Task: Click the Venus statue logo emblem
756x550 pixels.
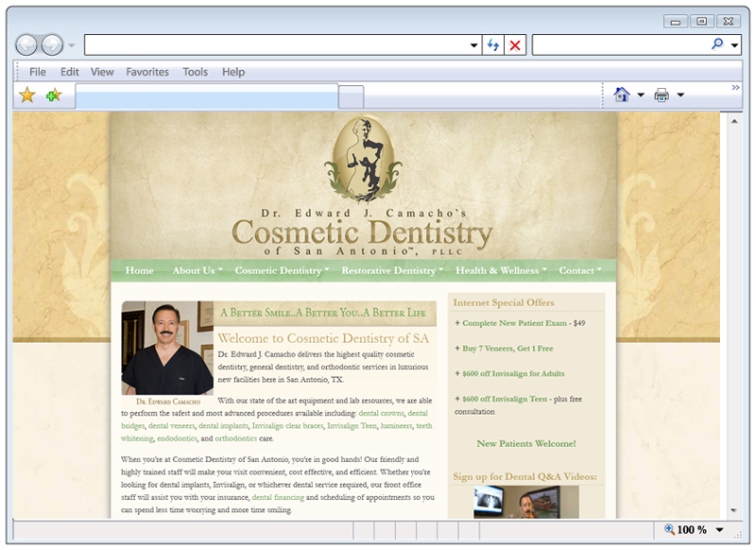Action: [x=363, y=158]
